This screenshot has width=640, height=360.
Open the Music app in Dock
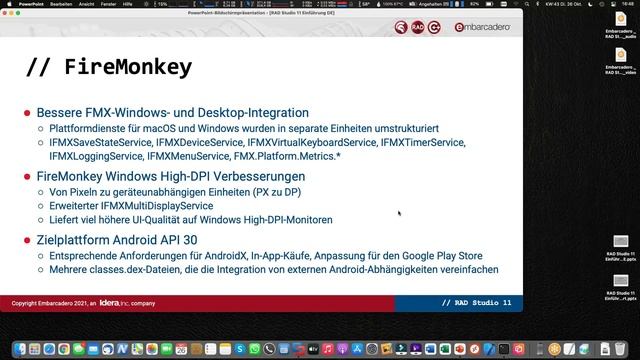tap(328, 349)
